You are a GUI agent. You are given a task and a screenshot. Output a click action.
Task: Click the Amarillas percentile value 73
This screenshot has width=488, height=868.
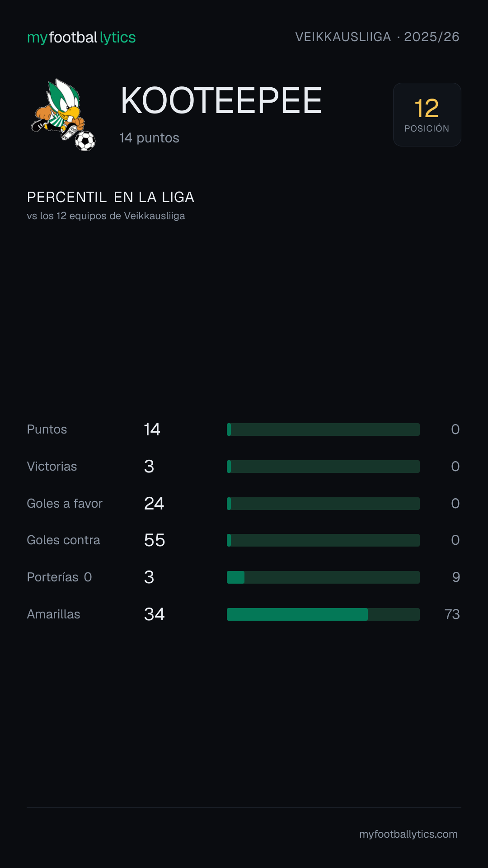click(x=452, y=614)
